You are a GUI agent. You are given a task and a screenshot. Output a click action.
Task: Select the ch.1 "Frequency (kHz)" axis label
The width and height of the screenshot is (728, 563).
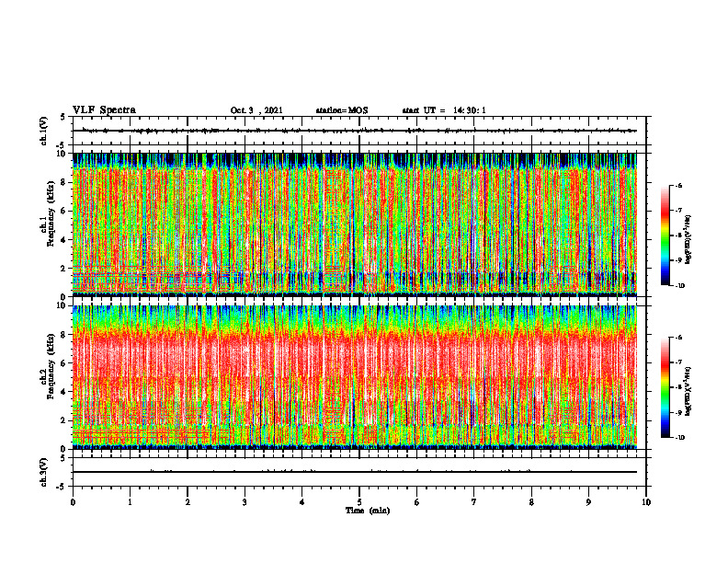point(51,213)
